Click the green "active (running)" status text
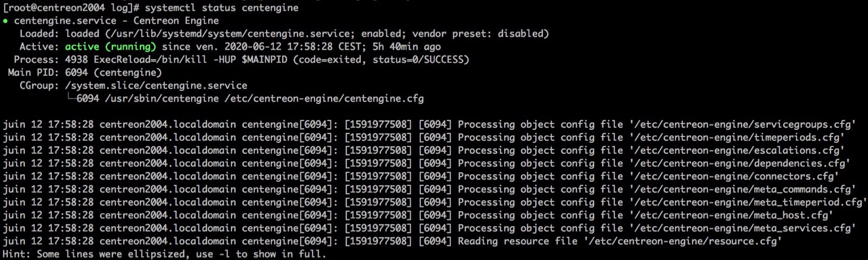 [x=111, y=47]
